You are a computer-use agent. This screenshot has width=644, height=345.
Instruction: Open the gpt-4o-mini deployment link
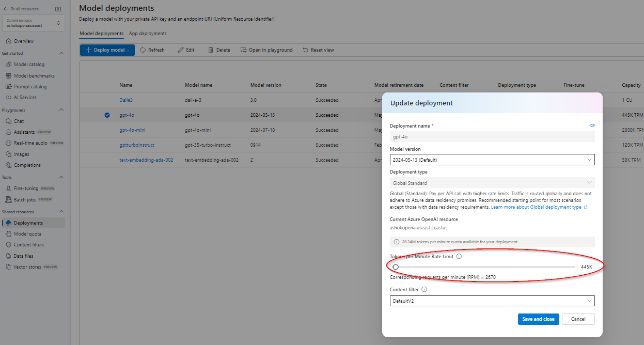pyautogui.click(x=132, y=130)
